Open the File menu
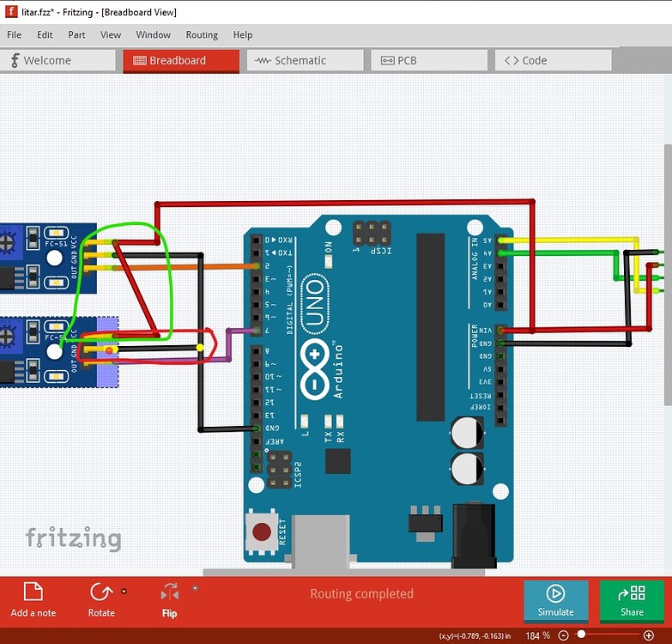 [14, 34]
